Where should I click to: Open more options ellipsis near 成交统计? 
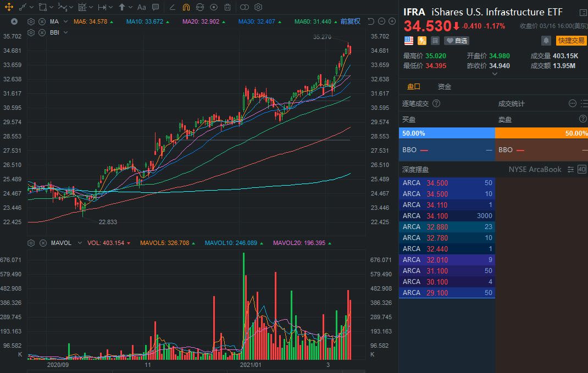click(572, 103)
